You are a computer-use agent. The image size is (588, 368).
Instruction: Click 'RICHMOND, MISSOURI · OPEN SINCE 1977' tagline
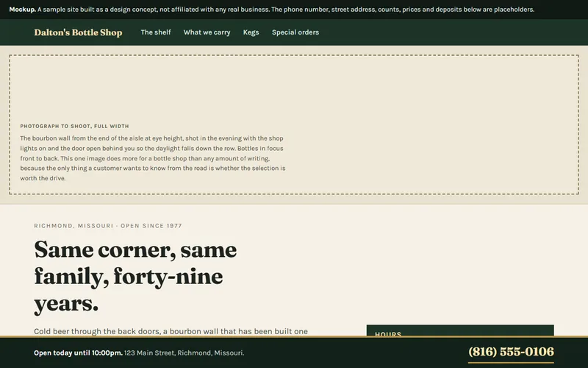[108, 226]
